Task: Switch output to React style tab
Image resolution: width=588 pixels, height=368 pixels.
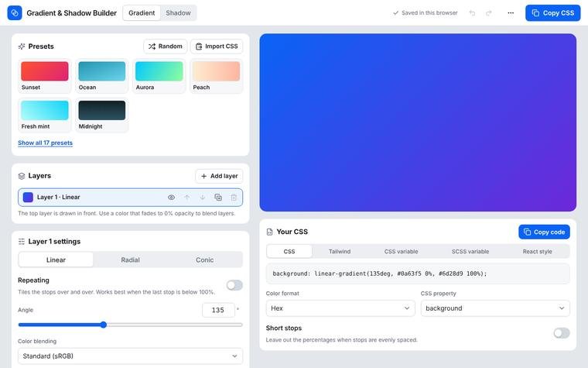Action: pos(537,252)
